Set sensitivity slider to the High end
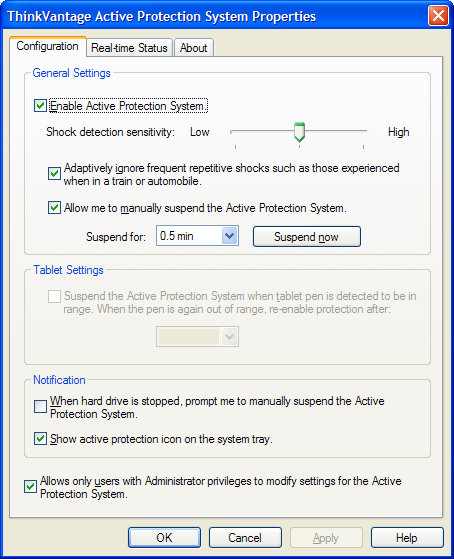454x559 pixels. coord(364,132)
